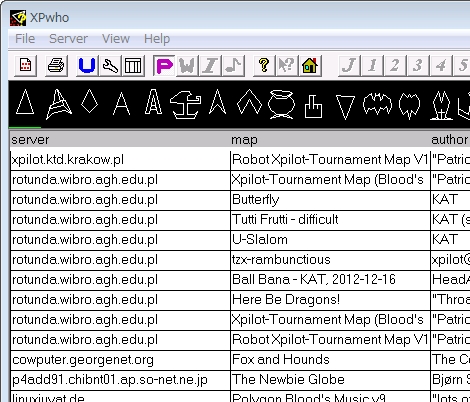Viewport: 470px width, 402px height.
Task: Select the narrow arrowhead ship shape
Action: click(217, 102)
